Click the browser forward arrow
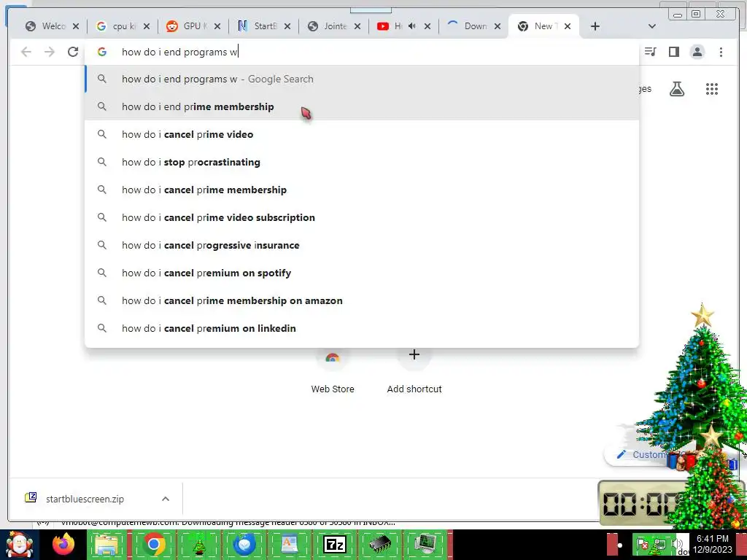This screenshot has width=747, height=560. click(50, 52)
